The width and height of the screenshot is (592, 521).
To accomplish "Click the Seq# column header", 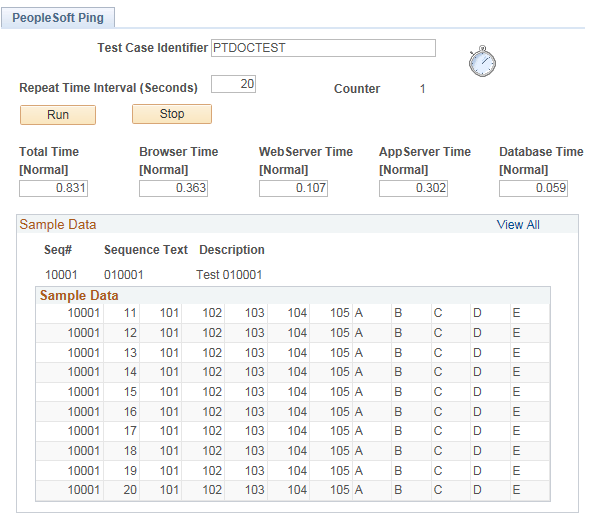I will point(58,250).
